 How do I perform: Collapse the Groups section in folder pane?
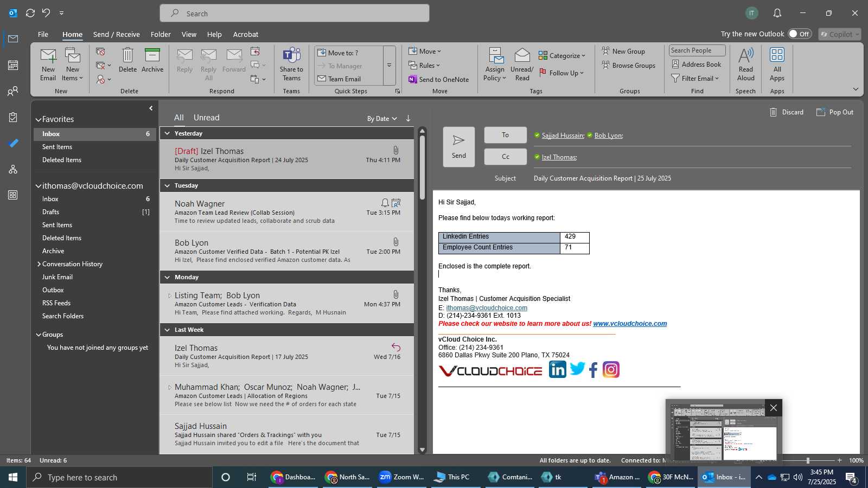(39, 335)
